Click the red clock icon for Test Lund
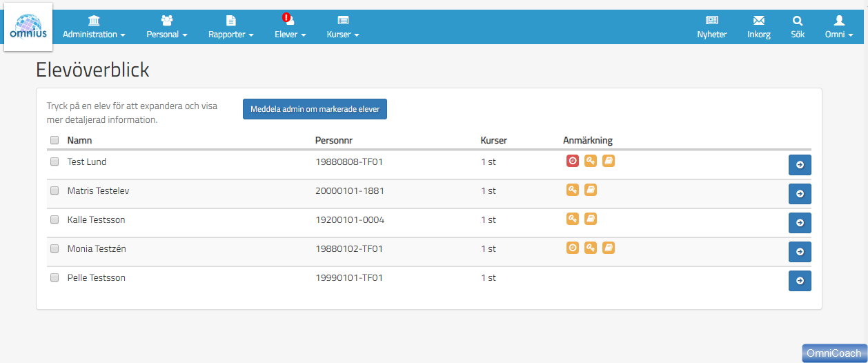868x363 pixels. pos(572,161)
